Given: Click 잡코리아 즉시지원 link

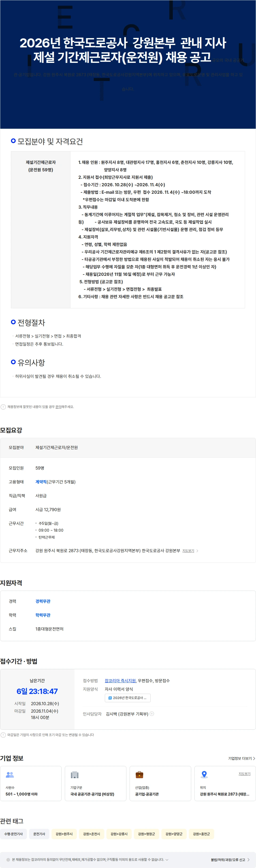Looking at the screenshot, I should click(x=120, y=681).
